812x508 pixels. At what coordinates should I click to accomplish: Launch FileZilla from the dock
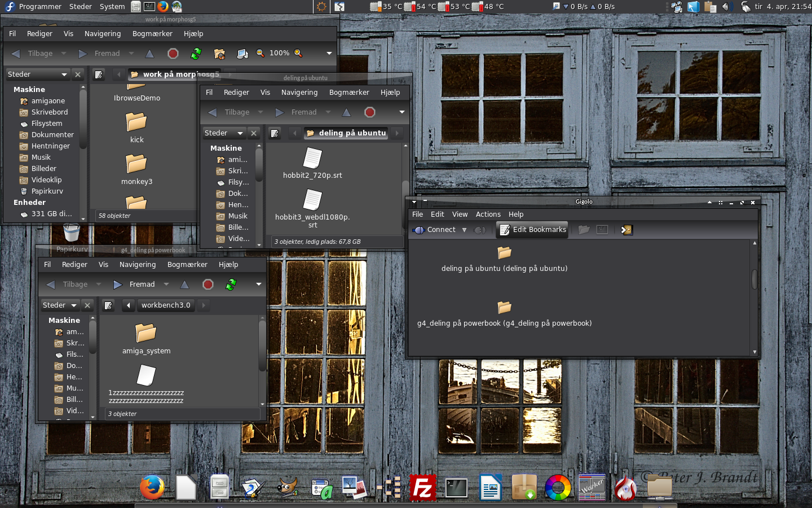pyautogui.click(x=422, y=488)
